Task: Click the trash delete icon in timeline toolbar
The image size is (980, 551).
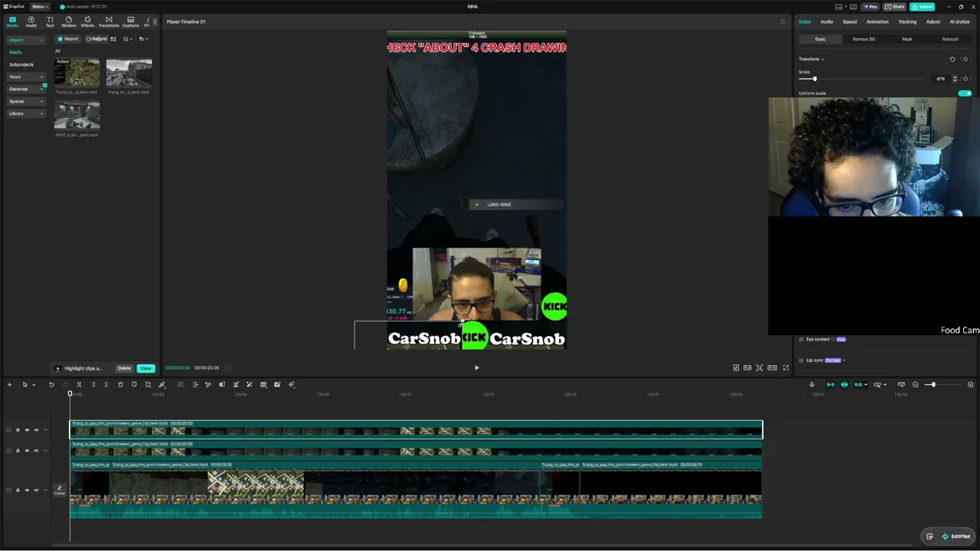Action: click(120, 384)
